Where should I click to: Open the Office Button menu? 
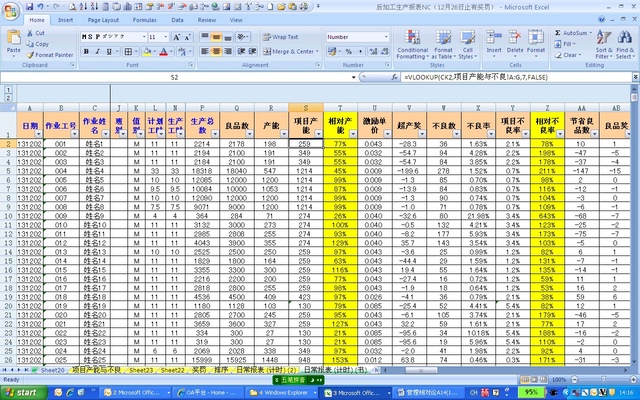click(x=10, y=9)
